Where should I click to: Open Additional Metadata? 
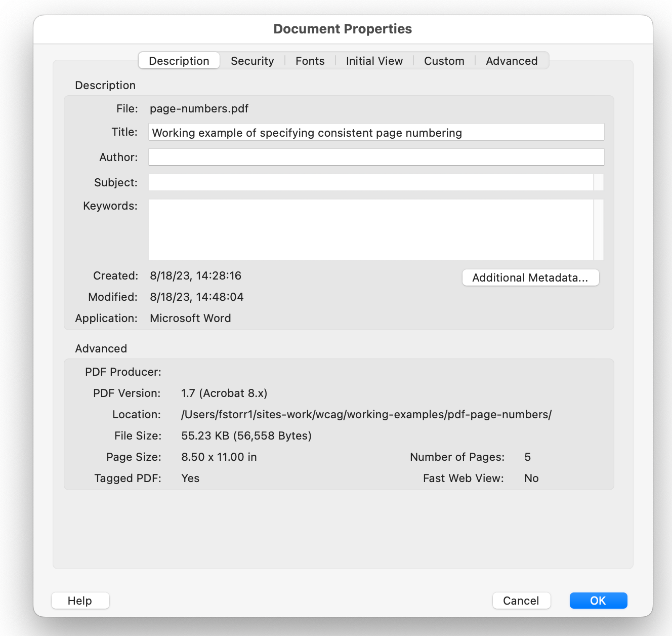(x=530, y=277)
